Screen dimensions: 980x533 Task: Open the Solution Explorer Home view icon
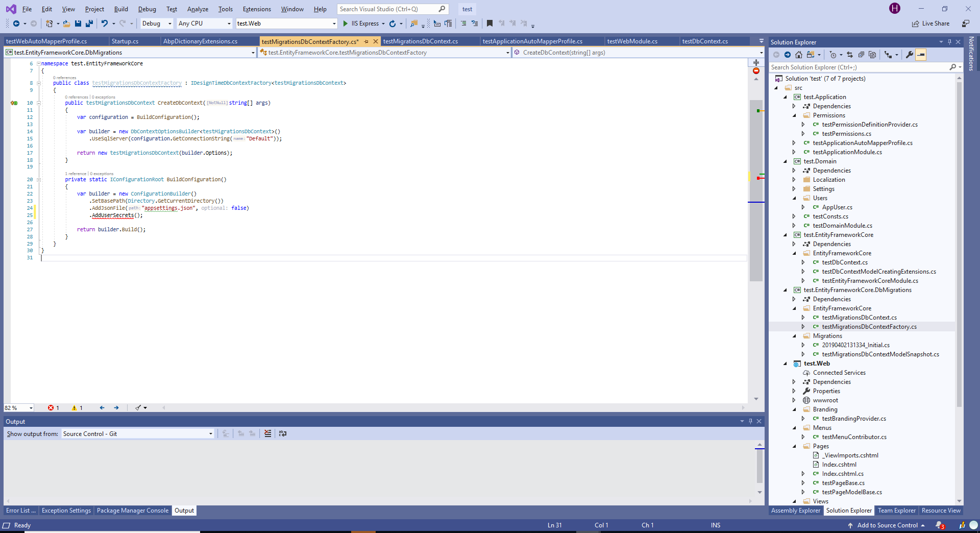(x=799, y=54)
